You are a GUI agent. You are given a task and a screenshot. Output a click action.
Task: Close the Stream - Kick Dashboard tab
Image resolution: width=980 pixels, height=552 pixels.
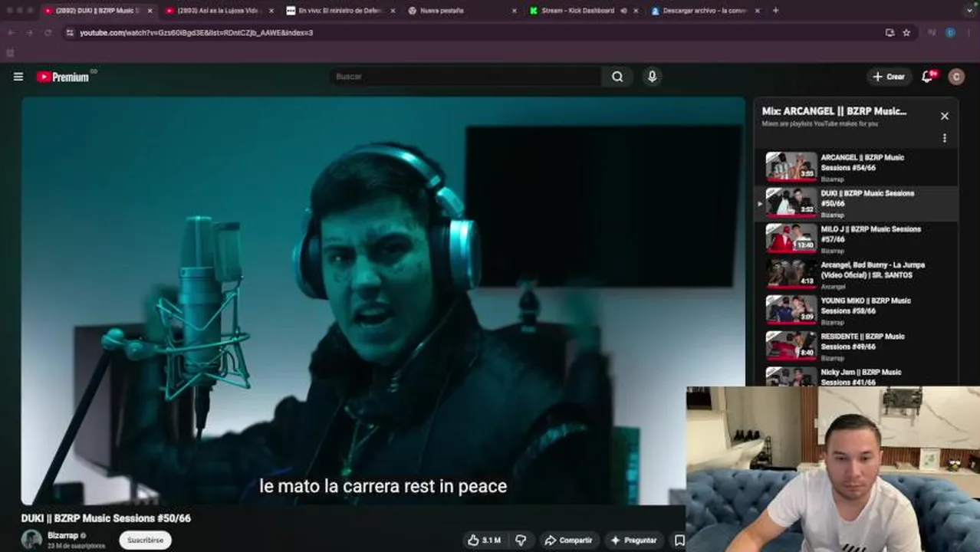click(636, 11)
